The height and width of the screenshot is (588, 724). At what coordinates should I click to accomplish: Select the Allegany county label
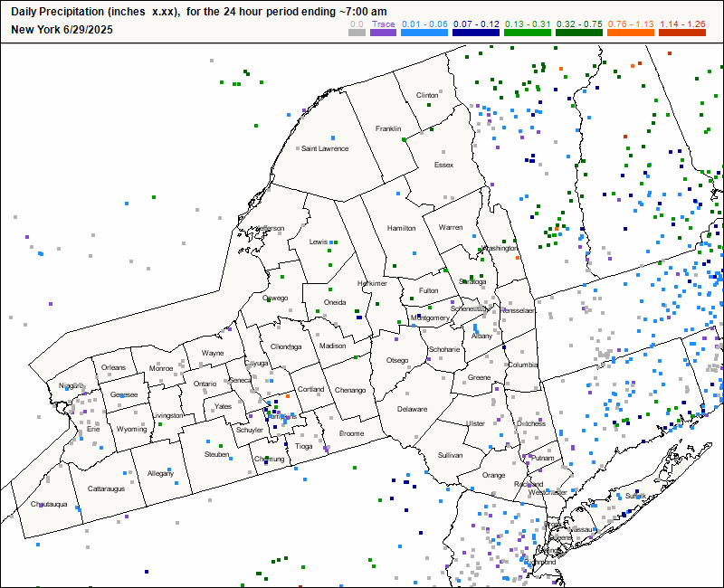(160, 473)
